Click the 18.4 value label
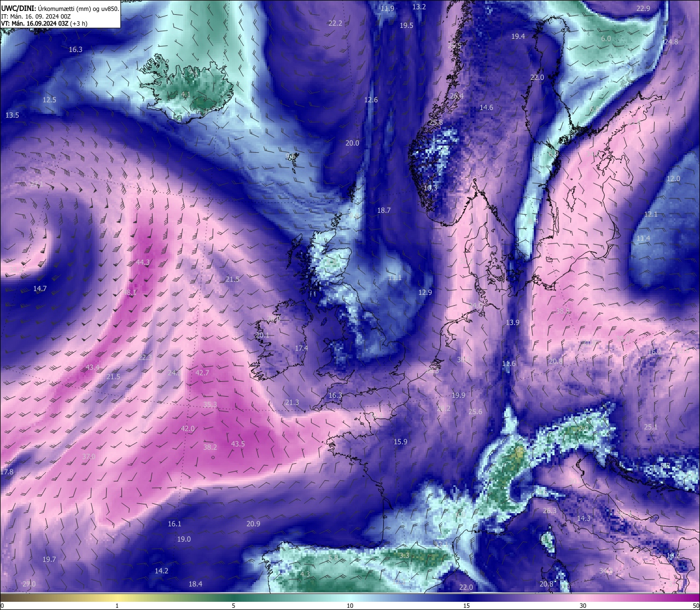 point(195,584)
